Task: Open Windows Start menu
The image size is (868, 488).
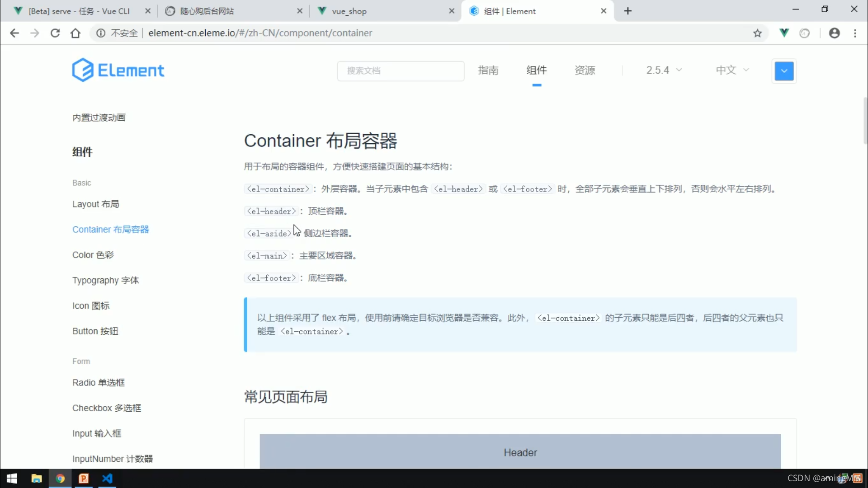Action: click(x=12, y=479)
